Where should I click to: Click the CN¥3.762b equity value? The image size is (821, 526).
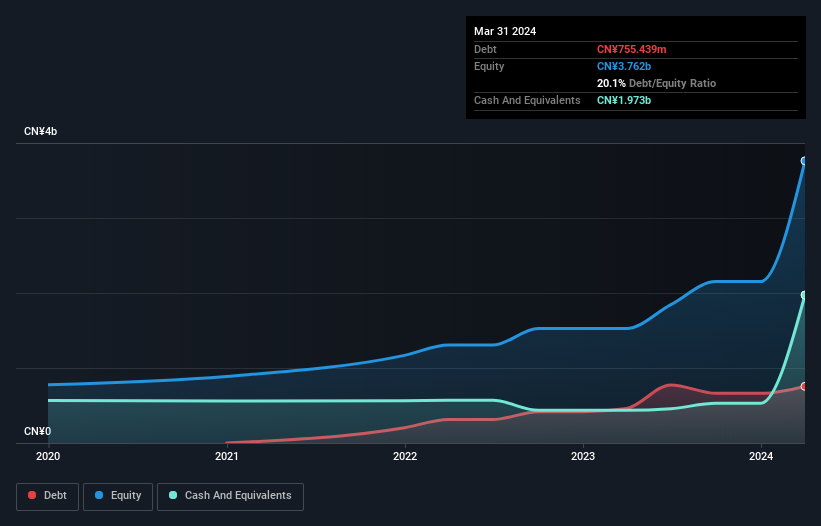click(x=624, y=66)
